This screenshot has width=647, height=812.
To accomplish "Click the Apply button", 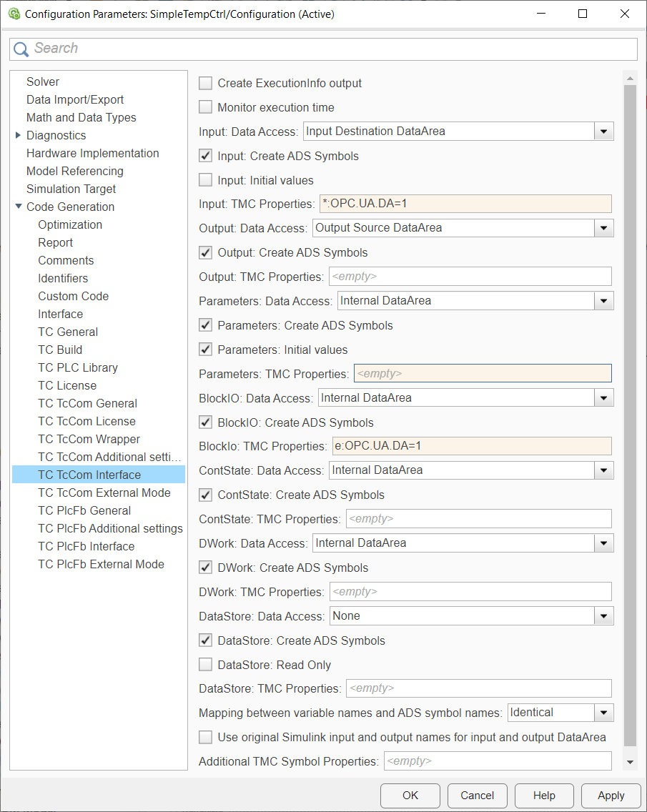I will pos(611,796).
